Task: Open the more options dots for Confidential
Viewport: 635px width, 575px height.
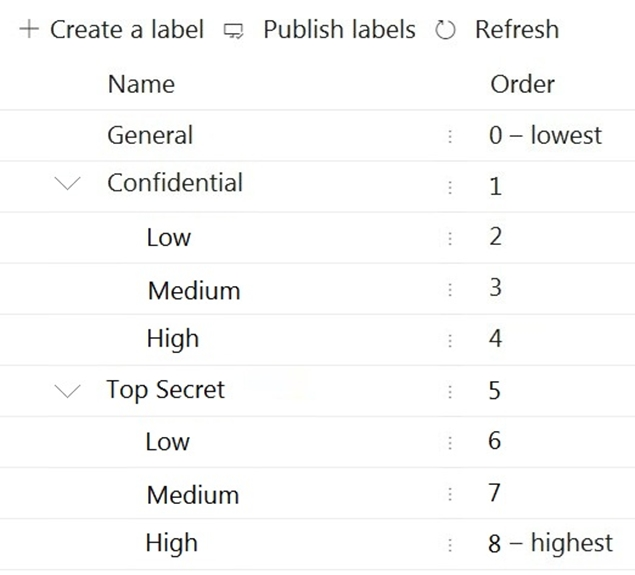Action: (450, 187)
